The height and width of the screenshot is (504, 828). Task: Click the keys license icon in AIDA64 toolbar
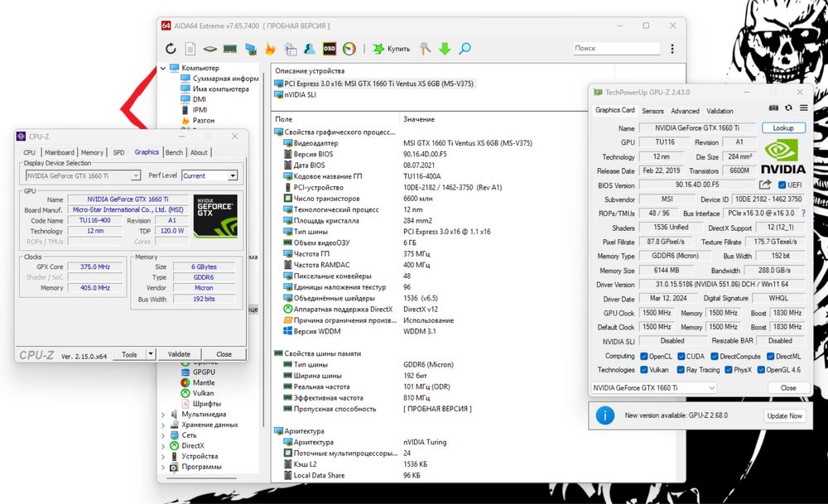[425, 49]
